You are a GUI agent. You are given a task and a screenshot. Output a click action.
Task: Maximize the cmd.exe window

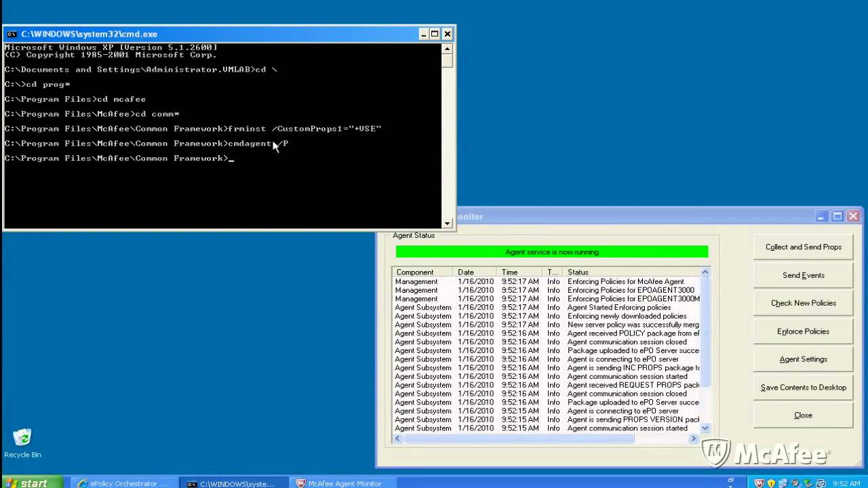click(435, 34)
